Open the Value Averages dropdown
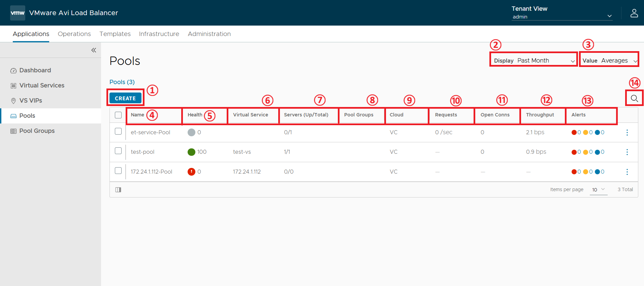The height and width of the screenshot is (286, 644). tap(610, 61)
